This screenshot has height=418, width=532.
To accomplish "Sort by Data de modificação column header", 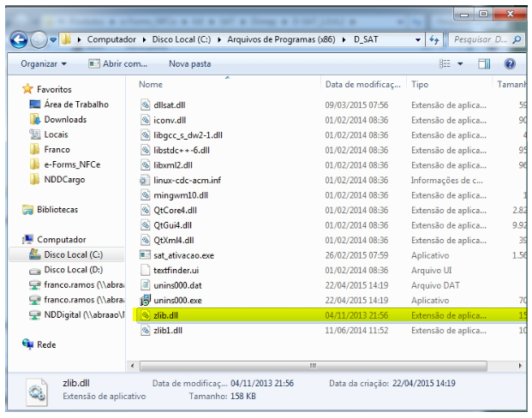I will tap(362, 86).
